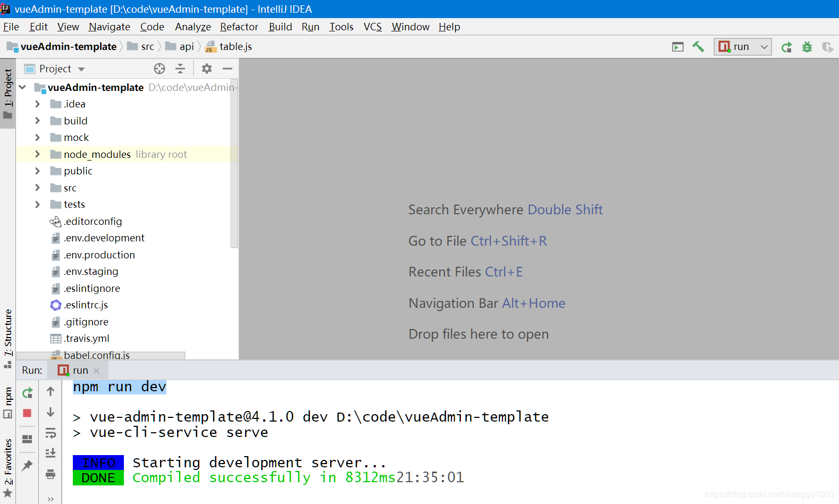This screenshot has width=839, height=504.
Task: Click the 'npm run dev' console line
Action: pyautogui.click(x=120, y=387)
